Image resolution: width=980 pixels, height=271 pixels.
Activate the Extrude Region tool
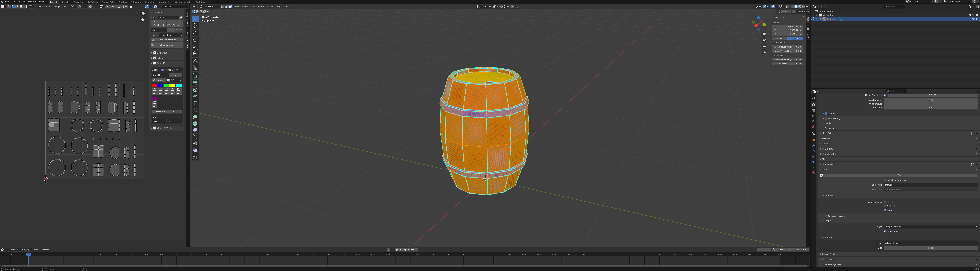click(195, 83)
